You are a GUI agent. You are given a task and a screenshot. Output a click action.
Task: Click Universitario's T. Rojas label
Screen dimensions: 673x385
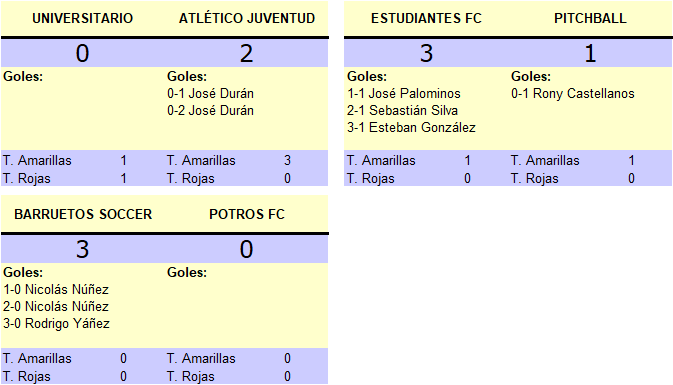27,178
